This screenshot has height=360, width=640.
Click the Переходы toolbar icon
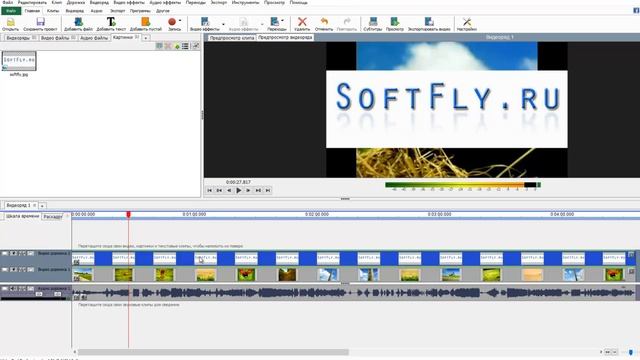(x=275, y=22)
